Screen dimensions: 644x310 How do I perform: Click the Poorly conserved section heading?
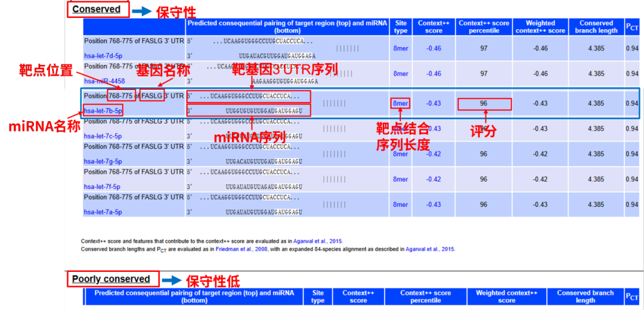[x=112, y=279]
